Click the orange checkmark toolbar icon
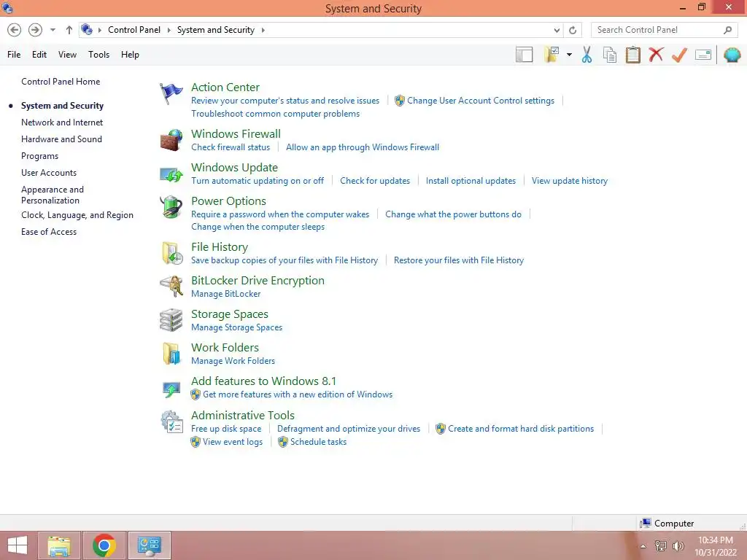This screenshot has height=560, width=747. point(679,55)
